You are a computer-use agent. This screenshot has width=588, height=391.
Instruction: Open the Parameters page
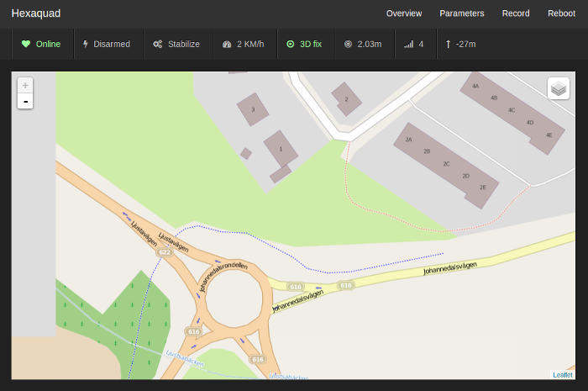(x=462, y=13)
